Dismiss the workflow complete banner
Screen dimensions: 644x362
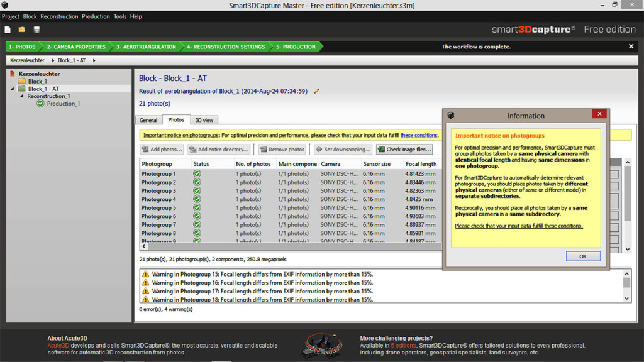[x=631, y=47]
